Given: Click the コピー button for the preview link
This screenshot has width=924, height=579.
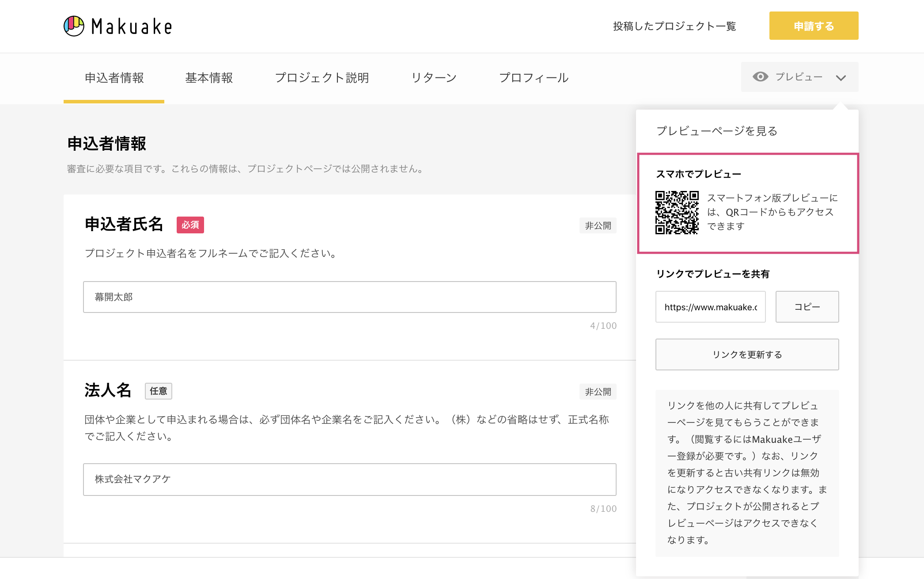Looking at the screenshot, I should 807,307.
